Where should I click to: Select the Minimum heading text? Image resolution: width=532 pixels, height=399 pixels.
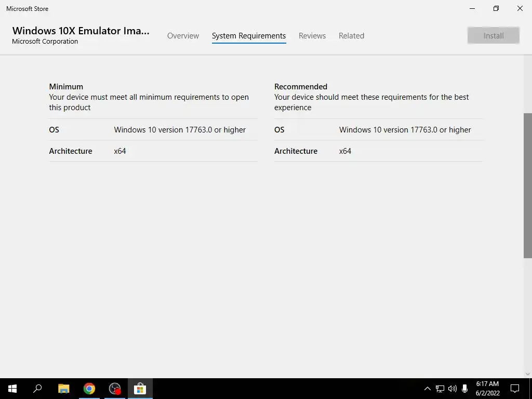tap(66, 87)
